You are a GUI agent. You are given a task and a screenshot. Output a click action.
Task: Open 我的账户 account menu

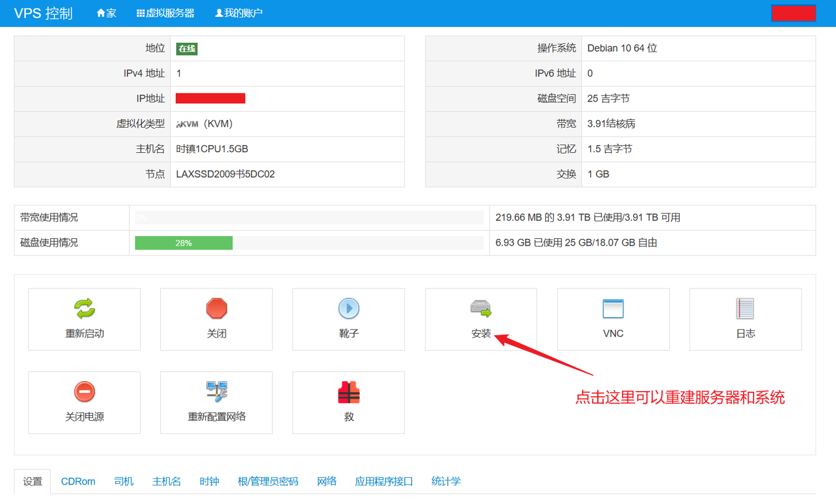point(239,13)
